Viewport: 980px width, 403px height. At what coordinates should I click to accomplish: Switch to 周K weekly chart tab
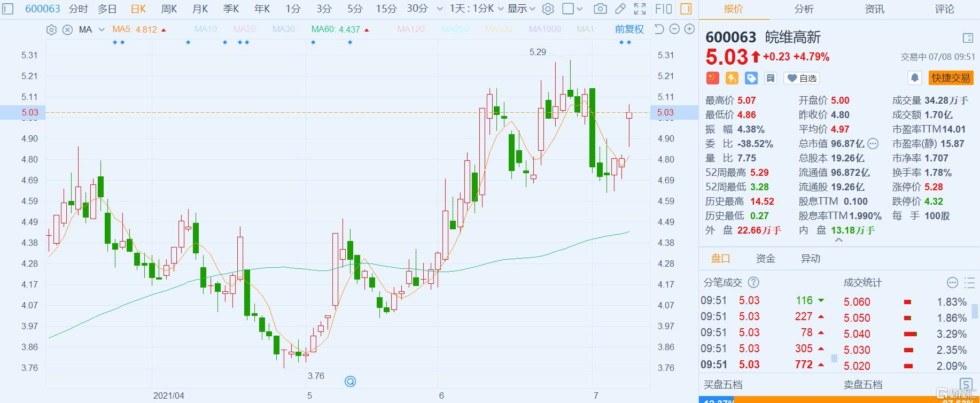tap(169, 9)
